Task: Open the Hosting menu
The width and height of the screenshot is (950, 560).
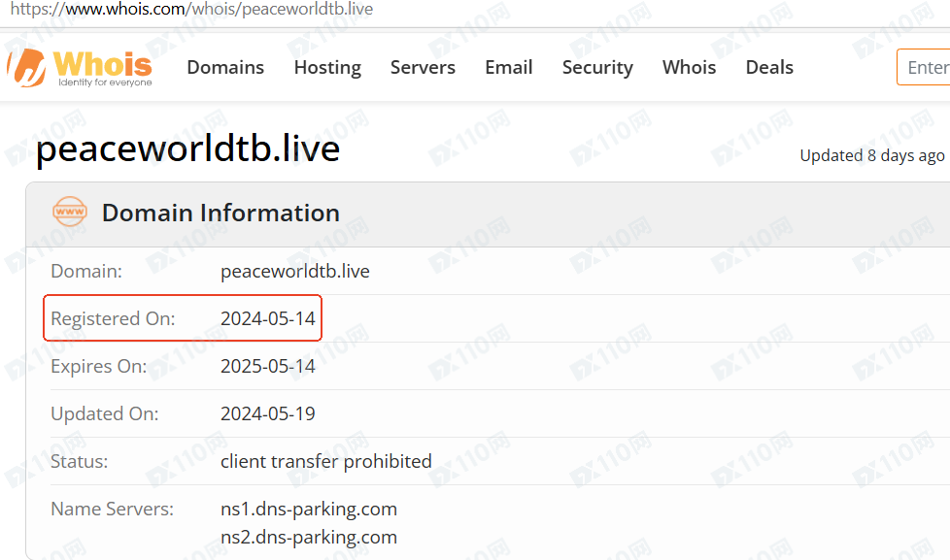Action: (x=327, y=67)
